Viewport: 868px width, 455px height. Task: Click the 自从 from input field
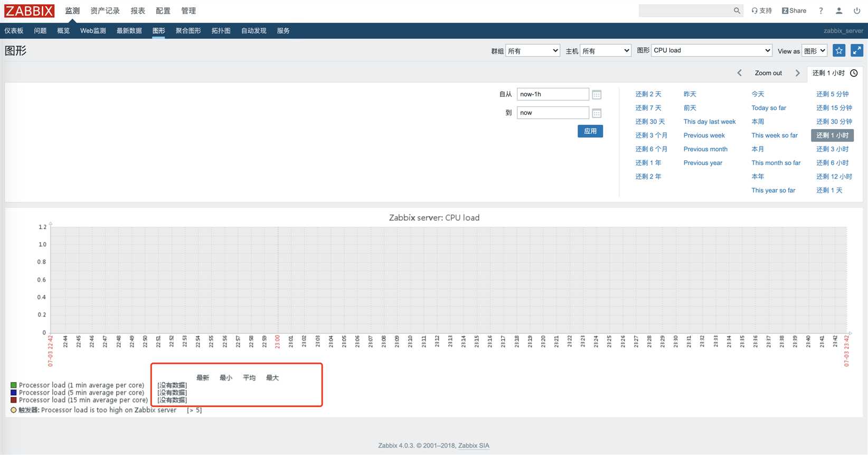(x=553, y=94)
